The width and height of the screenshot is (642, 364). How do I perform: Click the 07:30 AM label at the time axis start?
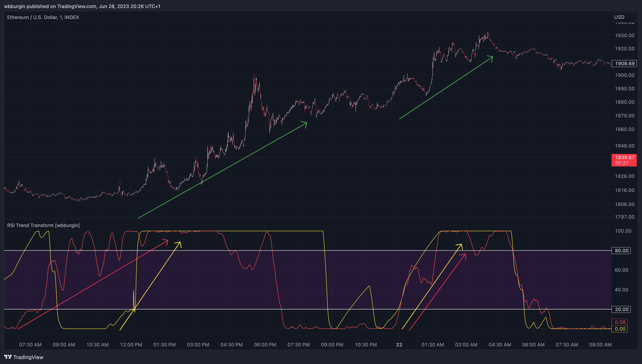click(30, 345)
